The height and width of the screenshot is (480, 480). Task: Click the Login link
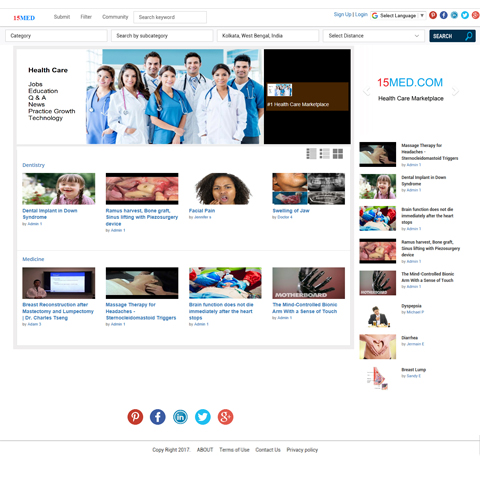(x=361, y=14)
